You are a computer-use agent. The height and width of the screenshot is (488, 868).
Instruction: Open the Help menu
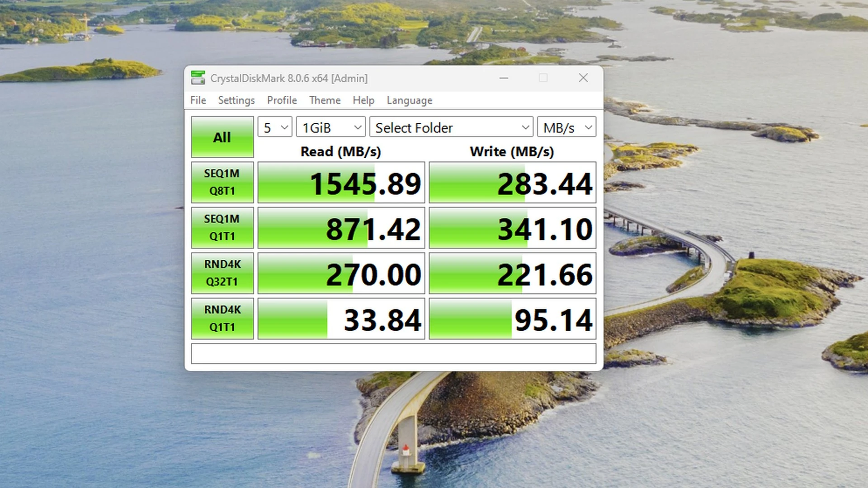pyautogui.click(x=363, y=100)
